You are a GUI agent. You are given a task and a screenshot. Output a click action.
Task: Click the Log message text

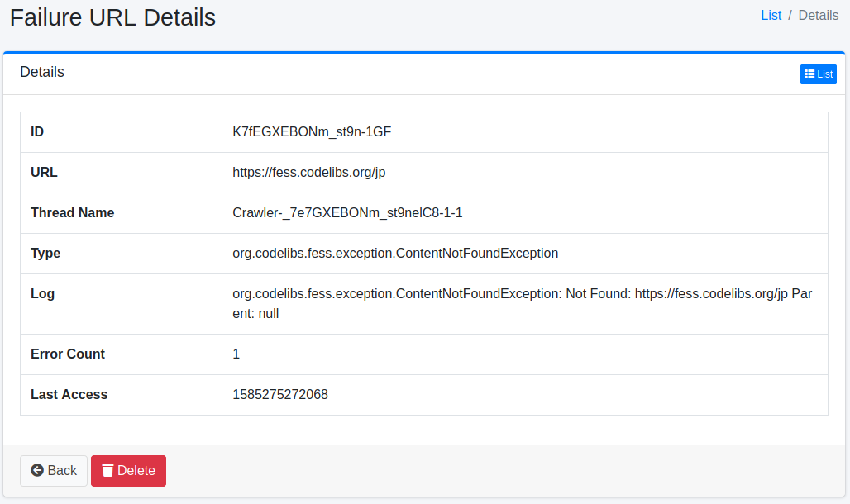(x=521, y=304)
